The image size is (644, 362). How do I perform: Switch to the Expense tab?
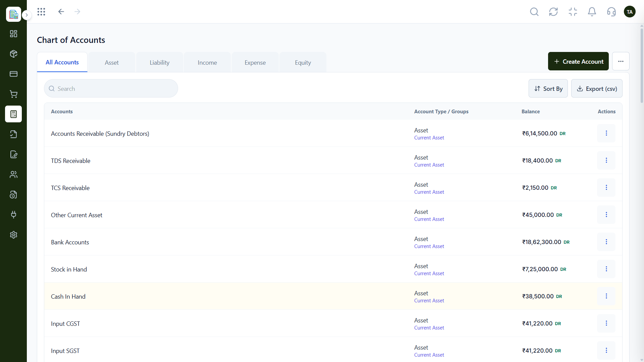click(x=255, y=62)
